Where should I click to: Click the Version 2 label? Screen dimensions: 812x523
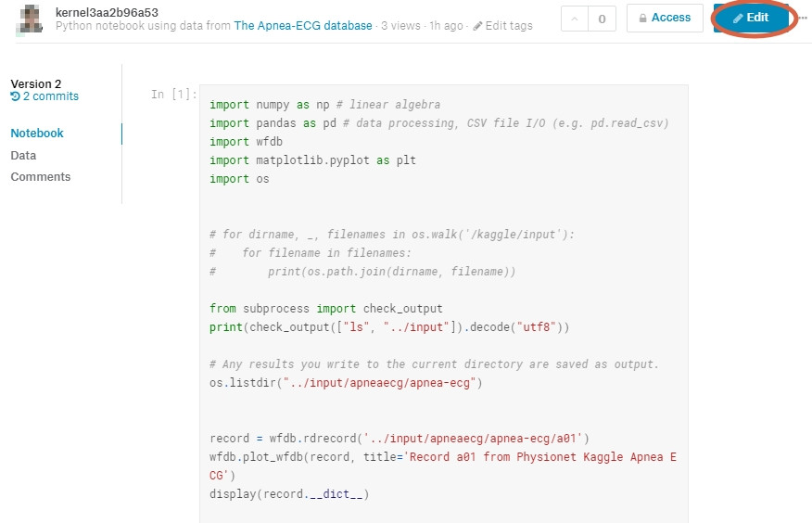(x=36, y=83)
